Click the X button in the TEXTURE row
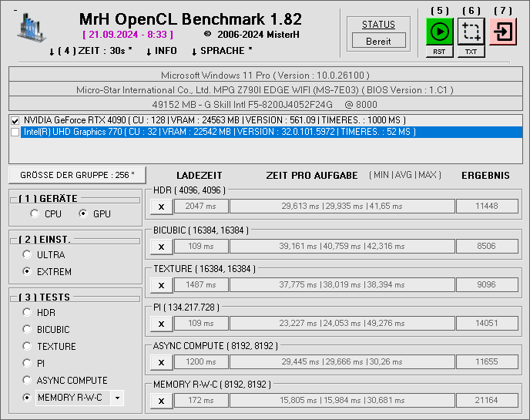The height and width of the screenshot is (420, 530). 162,285
